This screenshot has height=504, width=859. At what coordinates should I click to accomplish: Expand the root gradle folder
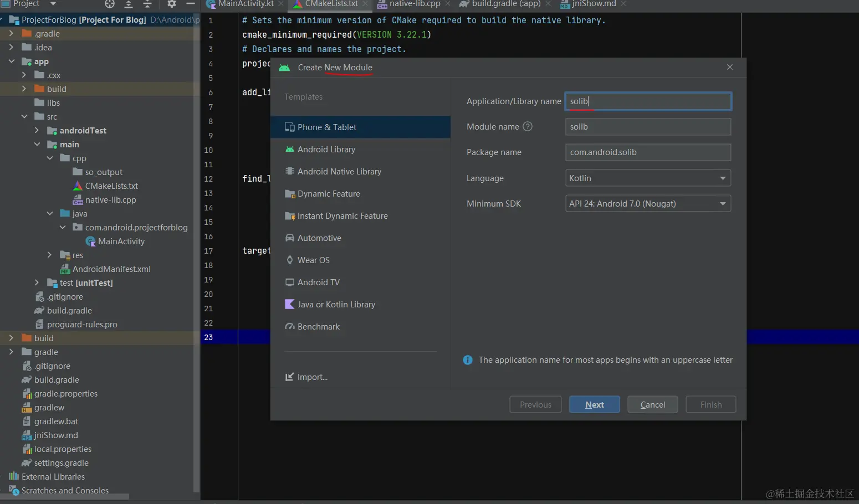(x=11, y=352)
